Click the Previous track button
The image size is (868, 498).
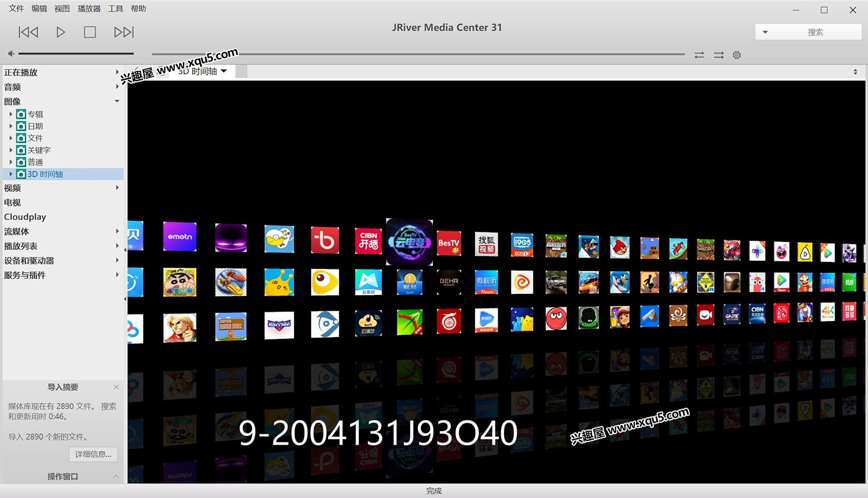28,32
